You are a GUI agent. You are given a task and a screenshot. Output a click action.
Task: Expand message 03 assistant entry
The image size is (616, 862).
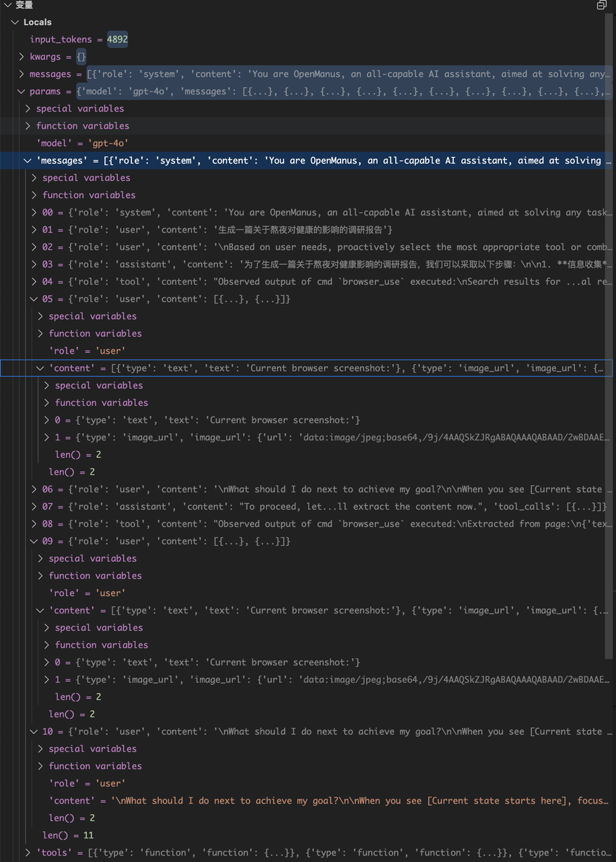34,265
